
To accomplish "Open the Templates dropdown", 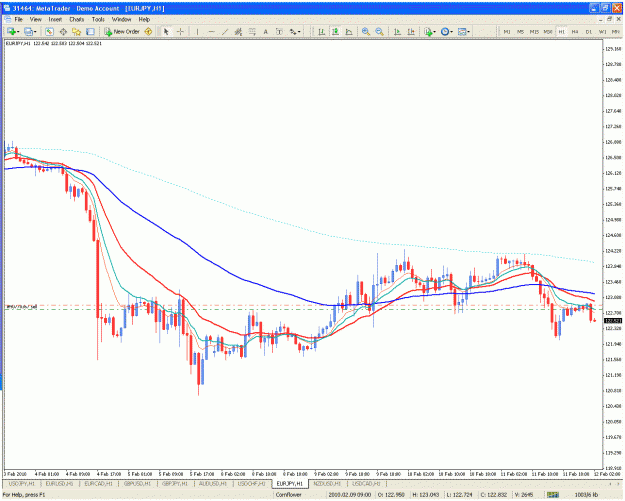I will pyautogui.click(x=464, y=31).
